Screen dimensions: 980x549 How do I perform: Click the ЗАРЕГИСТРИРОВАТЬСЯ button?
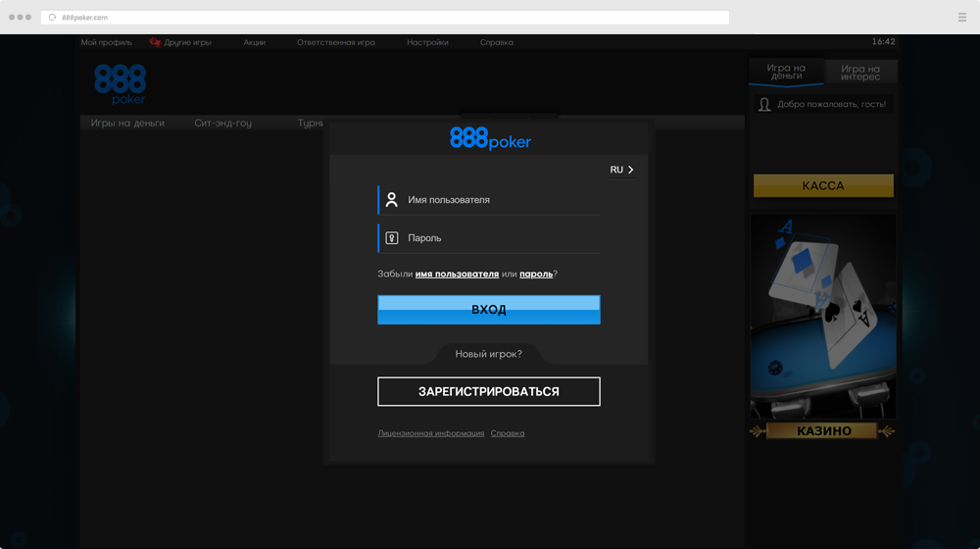click(489, 391)
